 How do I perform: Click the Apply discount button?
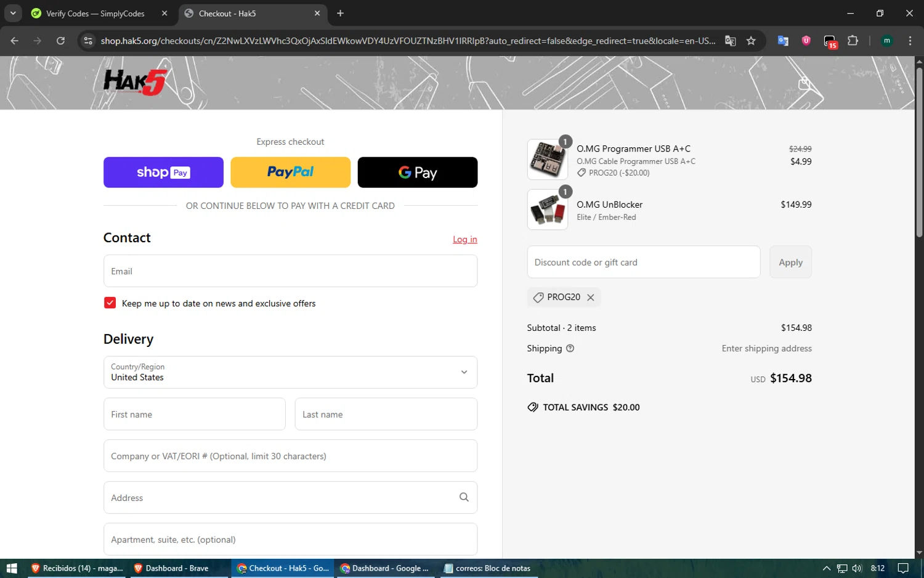pyautogui.click(x=790, y=262)
